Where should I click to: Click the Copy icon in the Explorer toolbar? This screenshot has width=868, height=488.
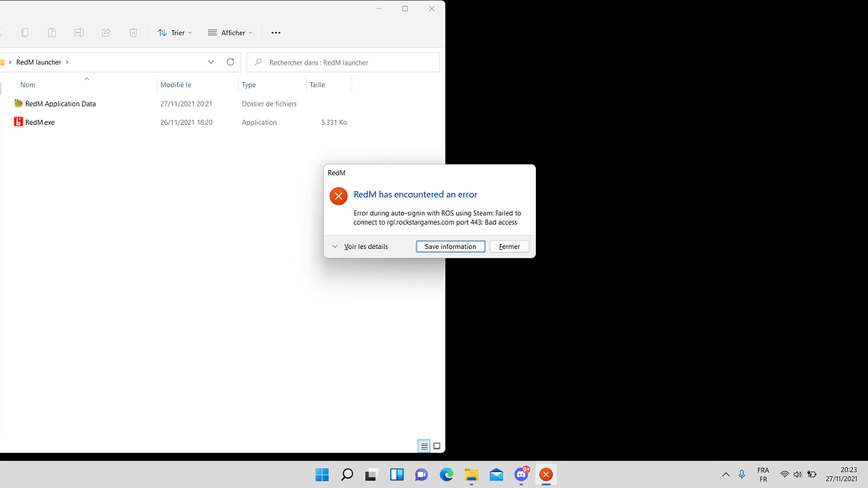pos(25,32)
